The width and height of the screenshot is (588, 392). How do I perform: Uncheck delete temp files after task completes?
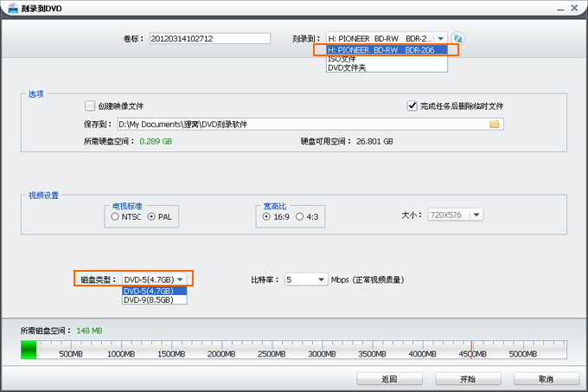[412, 106]
